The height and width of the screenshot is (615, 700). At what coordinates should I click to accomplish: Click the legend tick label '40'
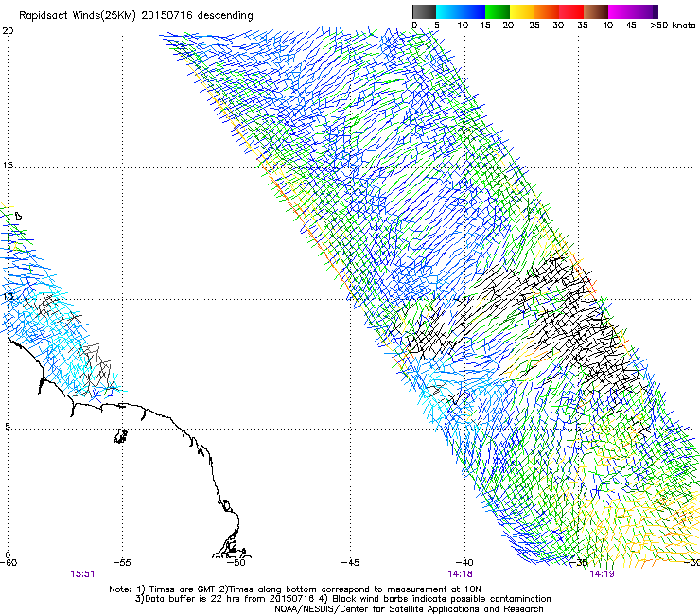[x=607, y=26]
